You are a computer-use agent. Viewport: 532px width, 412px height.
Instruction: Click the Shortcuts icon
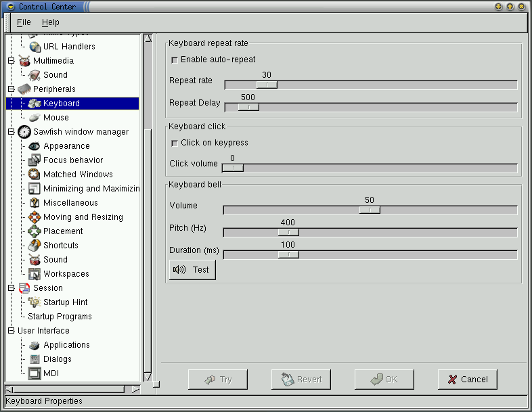pos(34,246)
